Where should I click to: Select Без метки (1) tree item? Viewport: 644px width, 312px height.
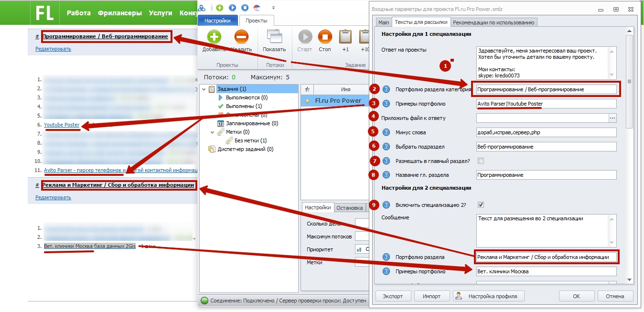(x=246, y=140)
